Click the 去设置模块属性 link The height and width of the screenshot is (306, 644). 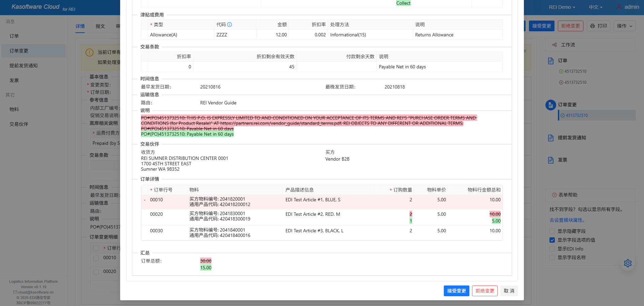568,220
